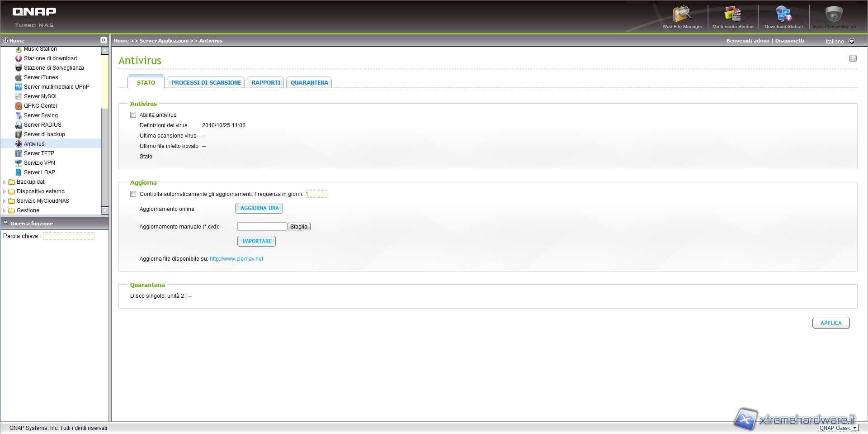Collapse the left sidebar panel

[x=104, y=40]
